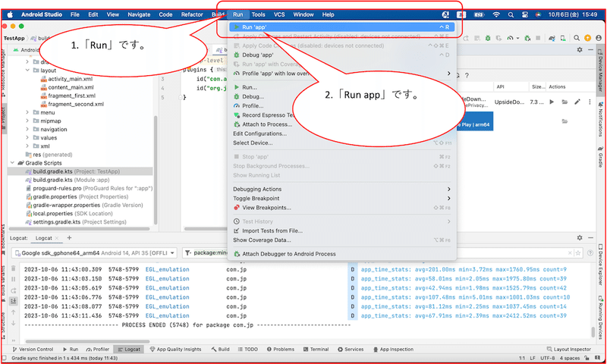Click the help question mark in Device Manager
The height and width of the screenshot is (364, 607).
tap(467, 75)
